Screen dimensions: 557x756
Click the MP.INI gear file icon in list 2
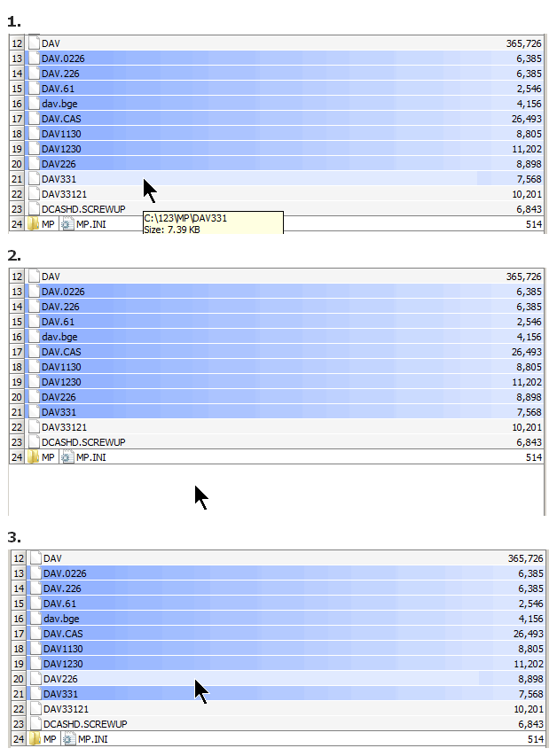tap(67, 457)
